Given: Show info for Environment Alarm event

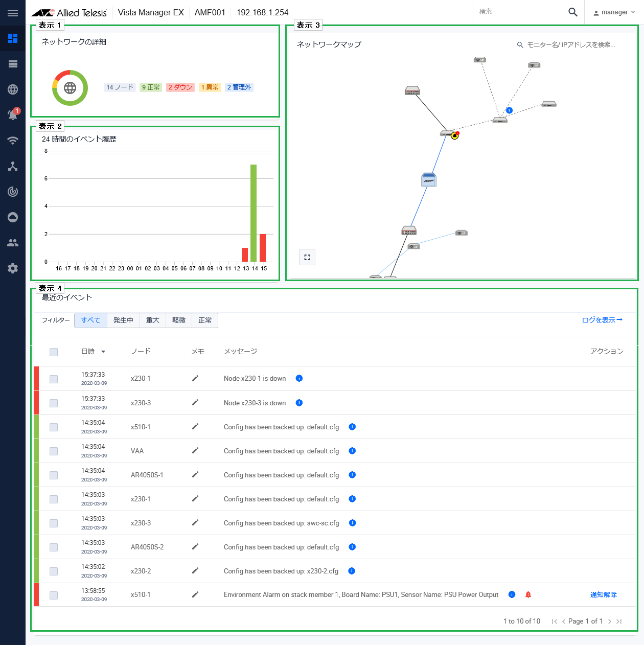Looking at the screenshot, I should point(512,594).
